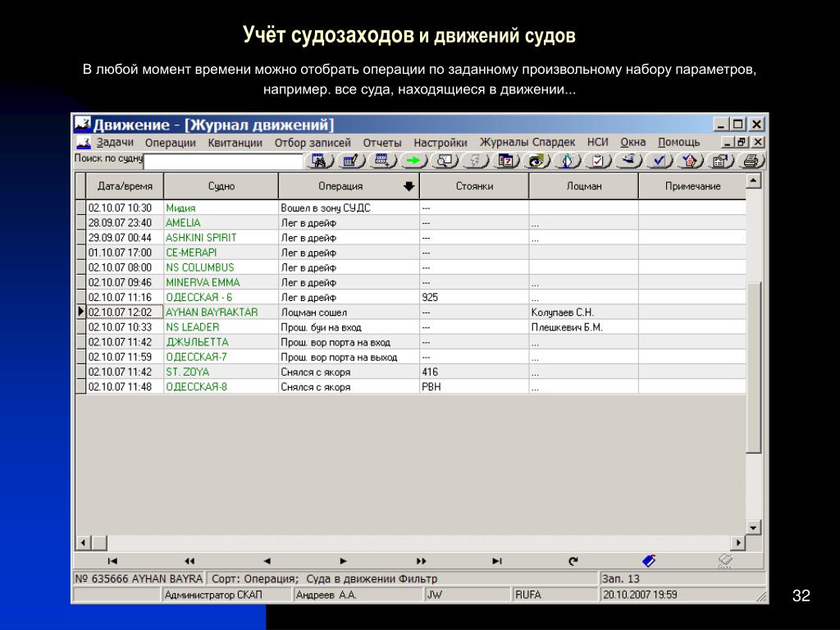The width and height of the screenshot is (840, 630).
Task: Select the AMELIA vessel cell
Action: [221, 223]
